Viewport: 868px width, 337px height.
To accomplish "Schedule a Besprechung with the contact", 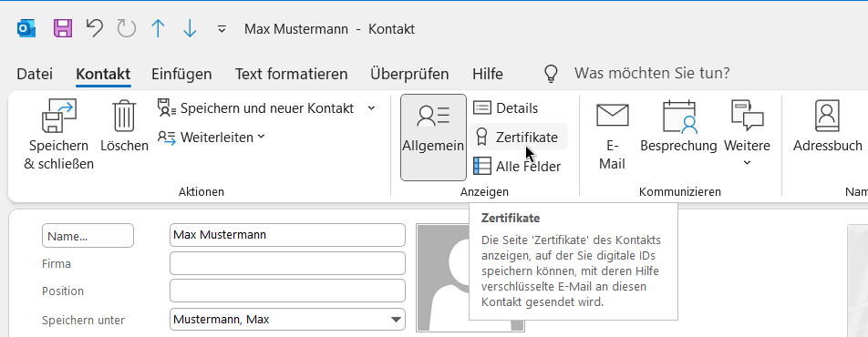I will pyautogui.click(x=678, y=127).
